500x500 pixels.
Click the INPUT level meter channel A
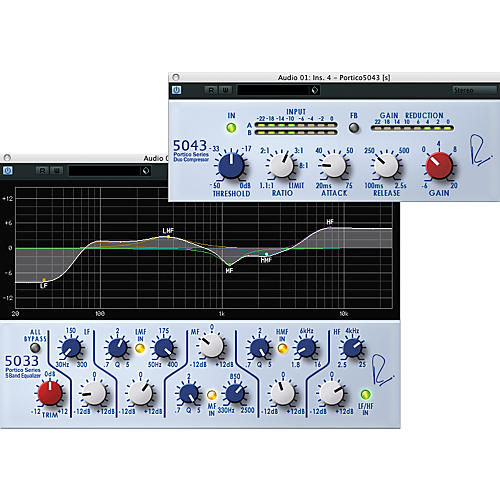click(296, 125)
